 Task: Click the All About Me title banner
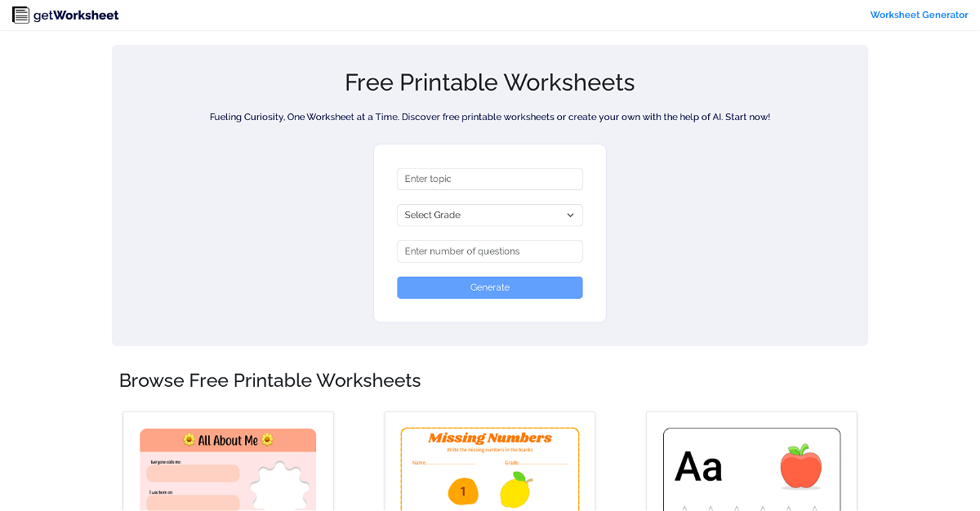228,440
